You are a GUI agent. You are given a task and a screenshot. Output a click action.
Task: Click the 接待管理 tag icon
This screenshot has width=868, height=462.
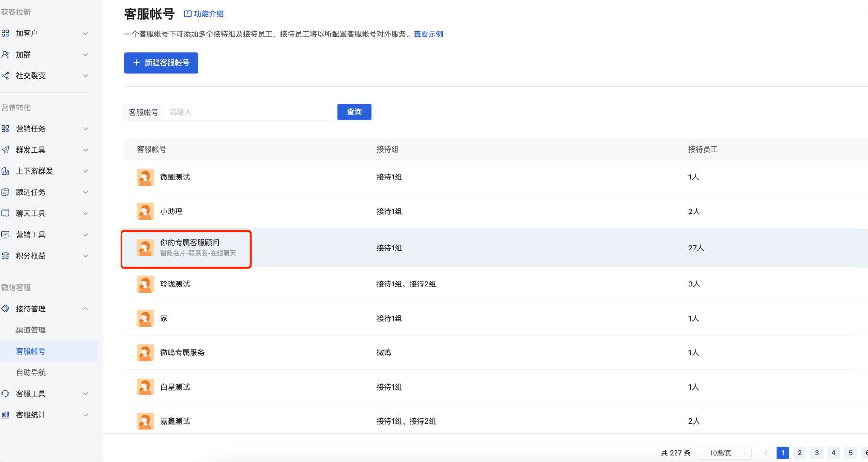coord(5,309)
